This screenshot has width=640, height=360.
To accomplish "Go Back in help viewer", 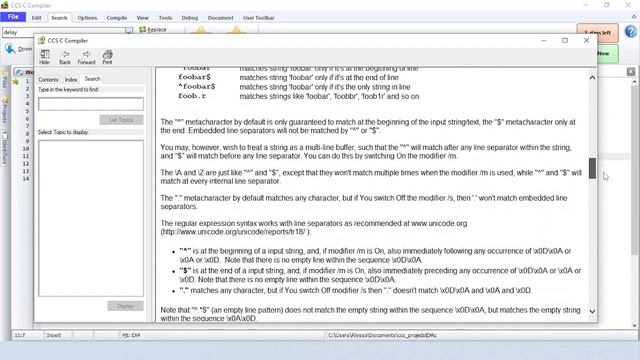I will [x=65, y=57].
